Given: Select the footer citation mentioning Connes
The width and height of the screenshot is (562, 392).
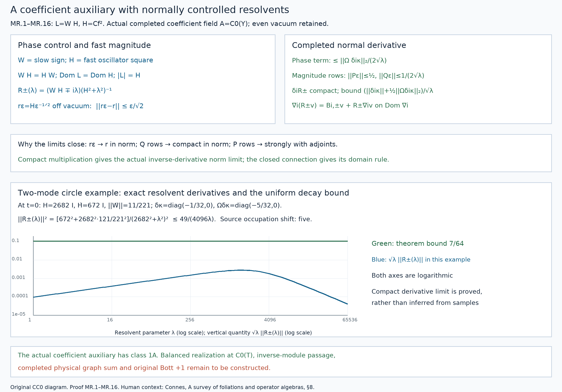Looking at the screenshot, I should pyautogui.click(x=162, y=387).
